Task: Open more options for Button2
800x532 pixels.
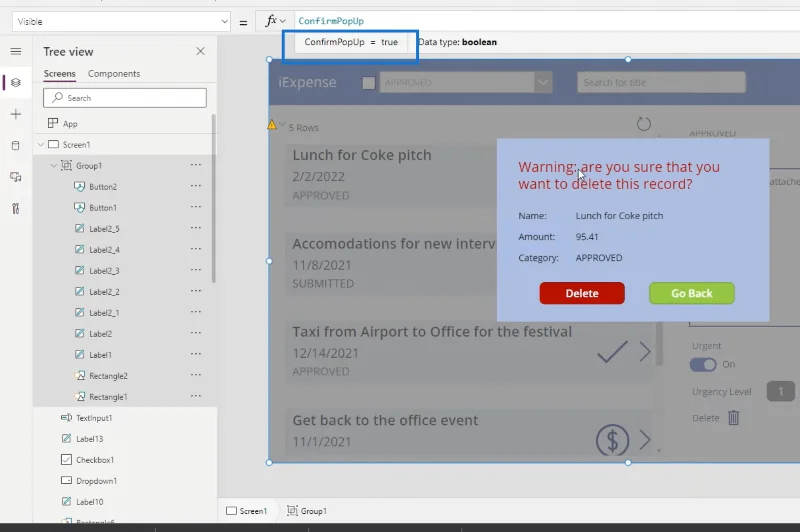Action: pos(196,186)
